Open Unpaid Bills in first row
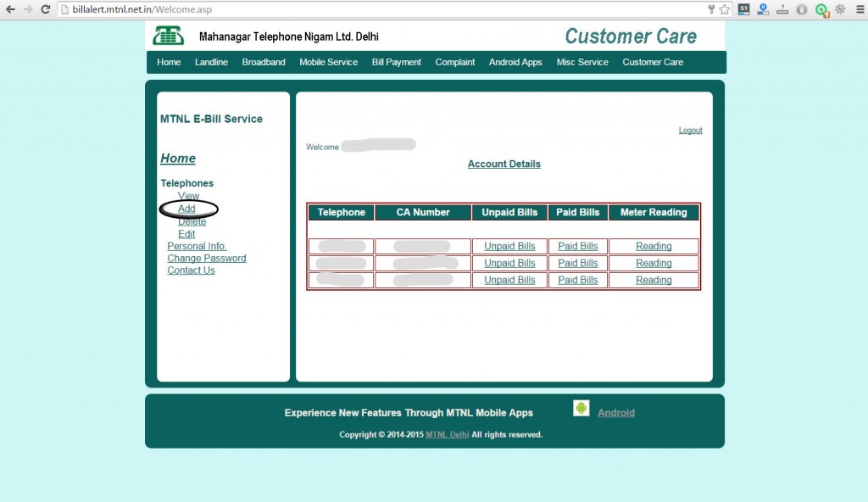The image size is (868, 502). [x=509, y=246]
